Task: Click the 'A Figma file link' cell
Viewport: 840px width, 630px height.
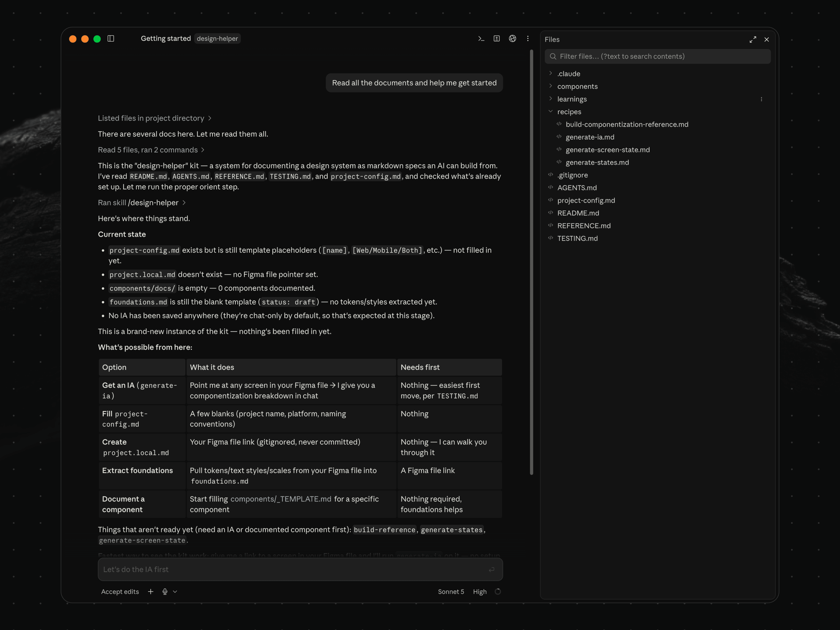Action: click(x=449, y=476)
